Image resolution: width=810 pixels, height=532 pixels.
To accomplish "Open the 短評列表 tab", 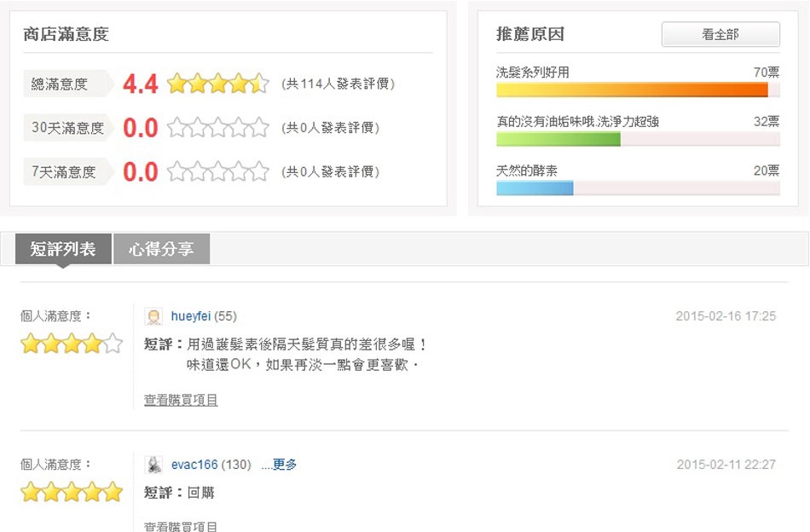I will (x=63, y=249).
